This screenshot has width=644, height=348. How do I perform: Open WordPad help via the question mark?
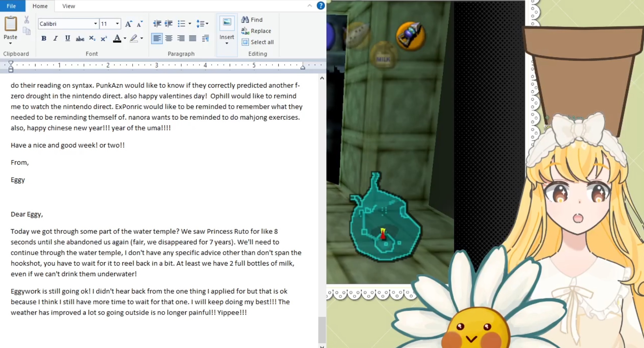pos(321,6)
